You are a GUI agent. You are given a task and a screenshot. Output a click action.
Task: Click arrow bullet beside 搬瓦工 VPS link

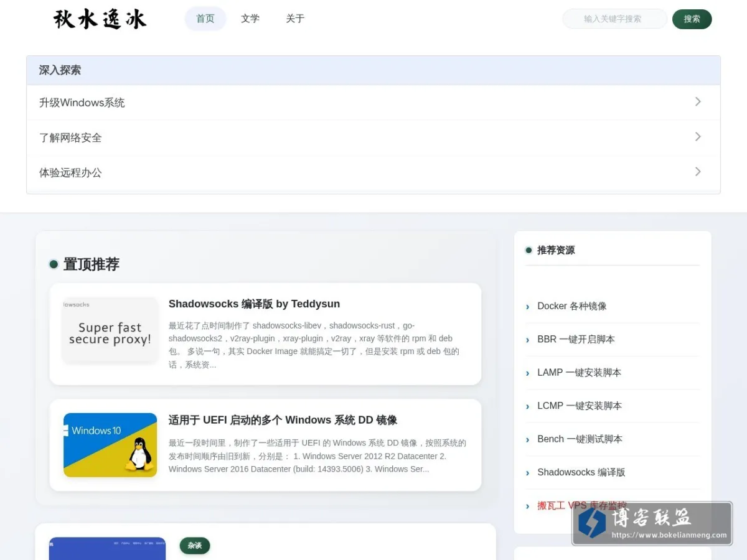[528, 506]
